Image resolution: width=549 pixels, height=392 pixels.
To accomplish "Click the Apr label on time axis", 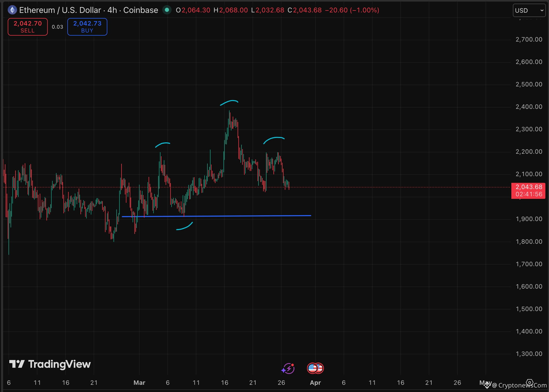I will click(315, 382).
